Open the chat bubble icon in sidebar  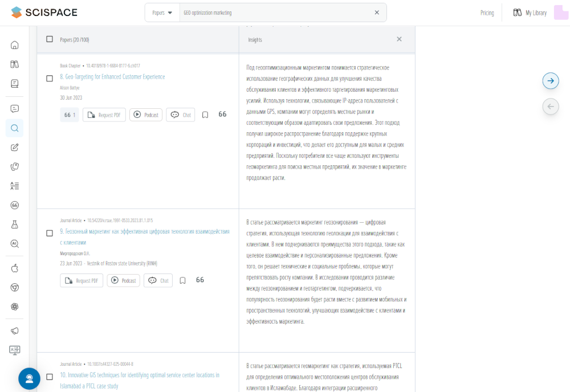[x=15, y=109]
